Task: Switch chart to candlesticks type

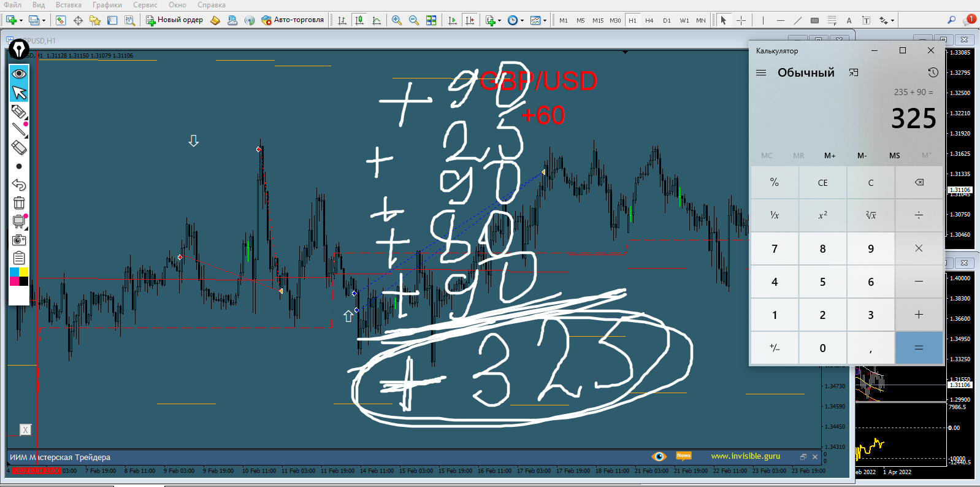Action: 359,20
